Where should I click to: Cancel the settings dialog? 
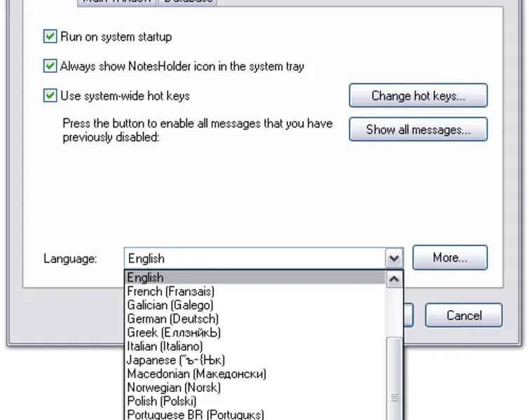coord(464,316)
